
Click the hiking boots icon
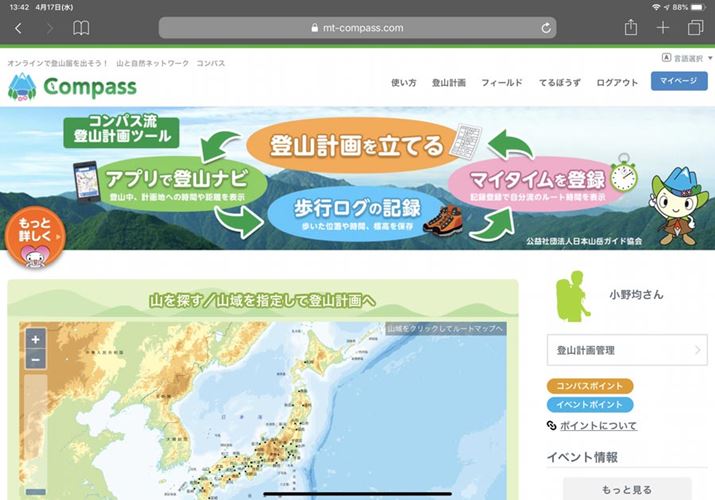click(443, 220)
